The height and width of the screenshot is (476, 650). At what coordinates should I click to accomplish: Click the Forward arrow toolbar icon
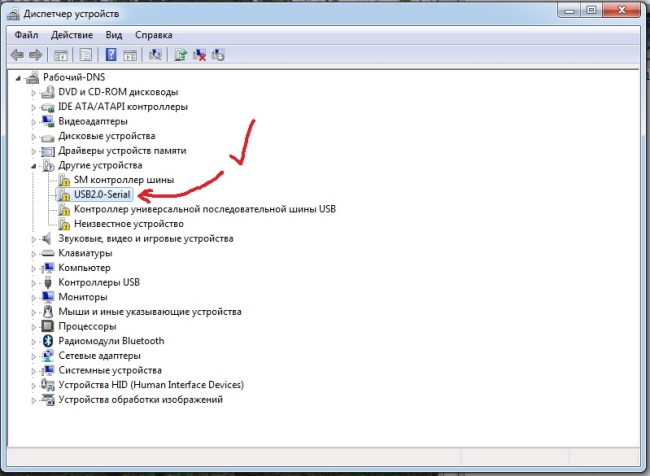pyautogui.click(x=36, y=54)
